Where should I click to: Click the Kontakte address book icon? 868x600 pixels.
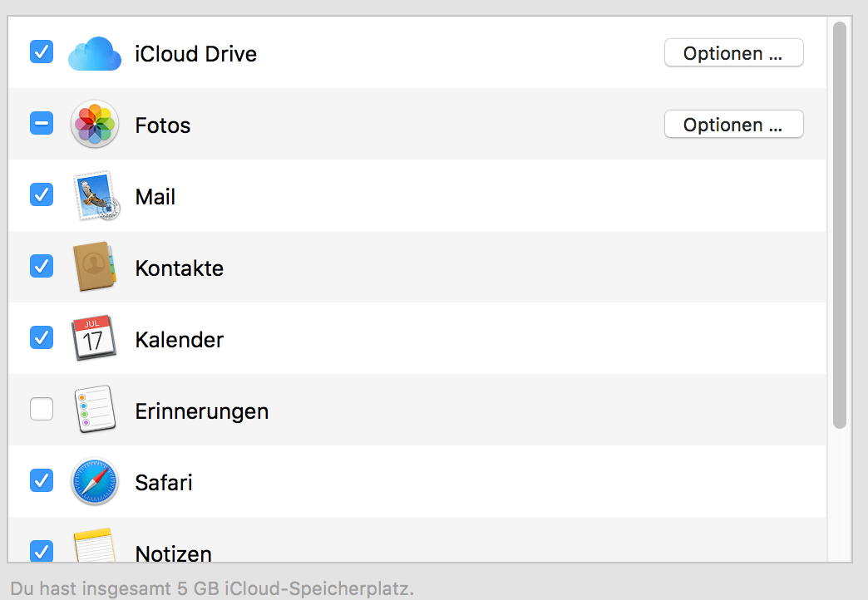tap(94, 267)
